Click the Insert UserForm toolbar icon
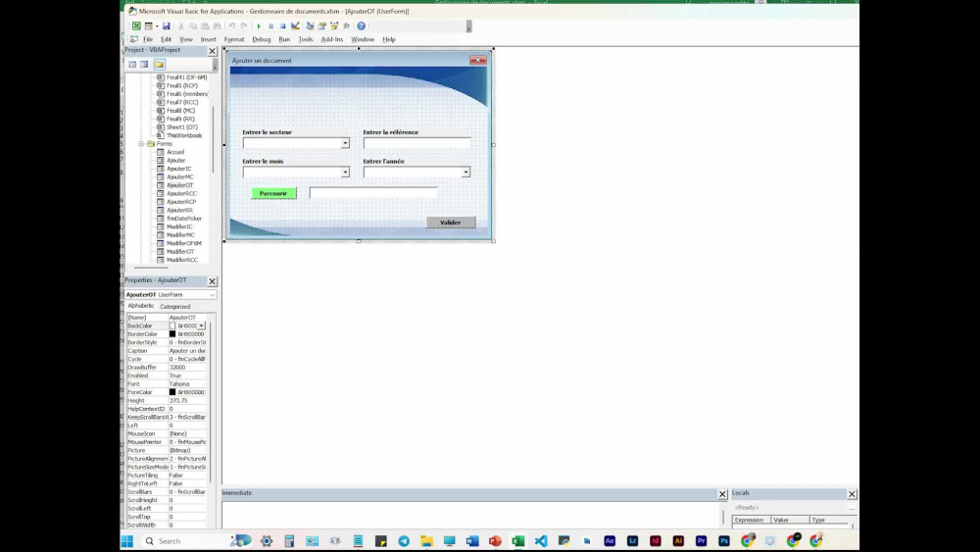Image resolution: width=980 pixels, height=552 pixels. (x=148, y=25)
